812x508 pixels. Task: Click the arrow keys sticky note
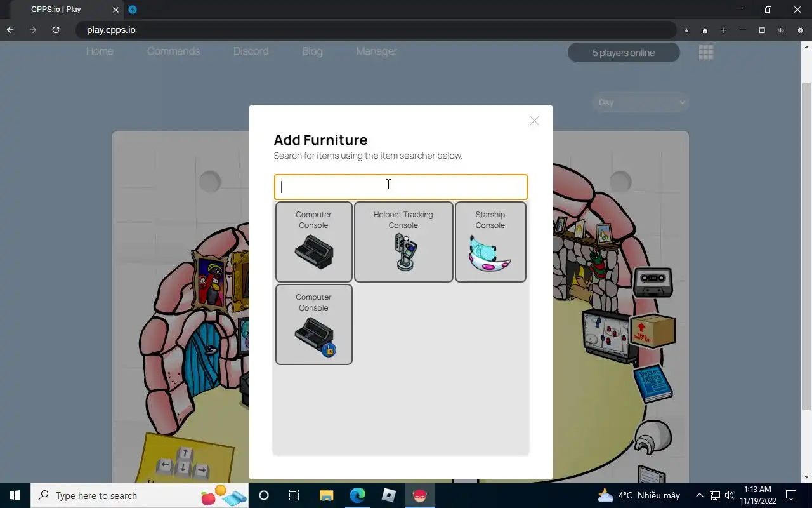184,458
